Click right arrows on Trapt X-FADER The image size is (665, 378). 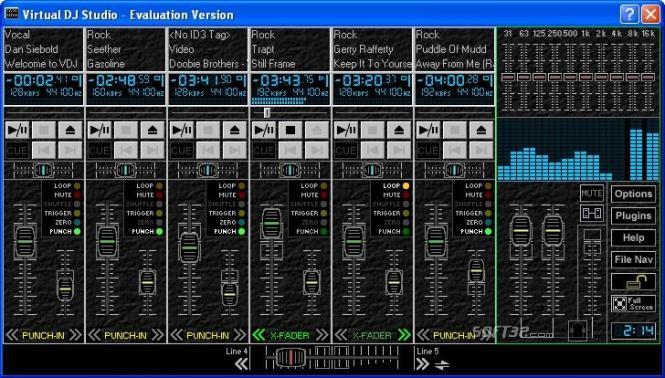click(x=322, y=335)
